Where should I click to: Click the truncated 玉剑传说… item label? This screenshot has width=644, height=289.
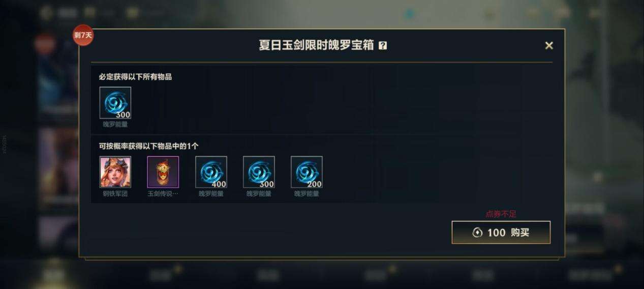pyautogui.click(x=163, y=194)
